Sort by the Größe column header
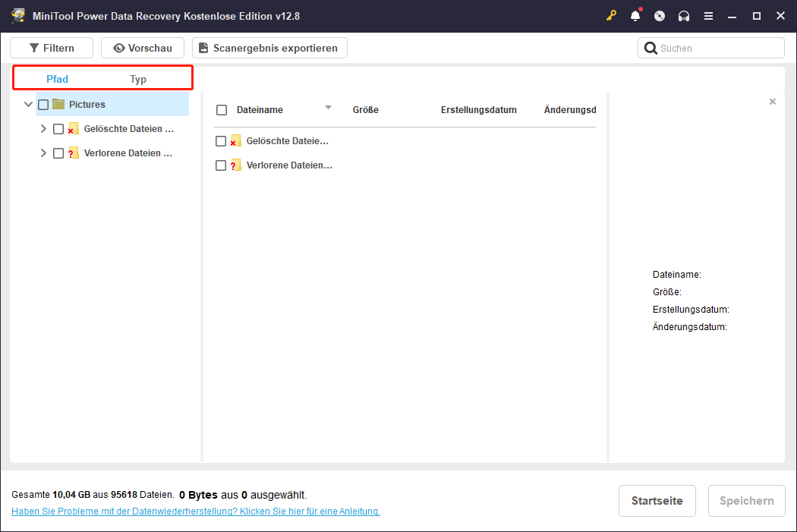 (x=365, y=110)
